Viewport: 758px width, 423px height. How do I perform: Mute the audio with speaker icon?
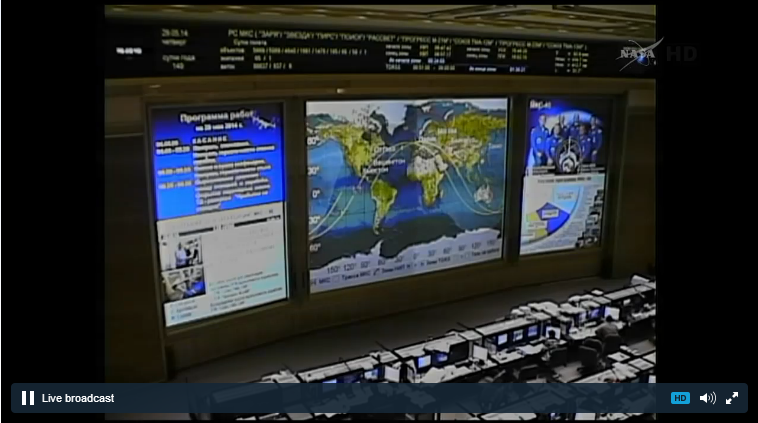point(707,398)
